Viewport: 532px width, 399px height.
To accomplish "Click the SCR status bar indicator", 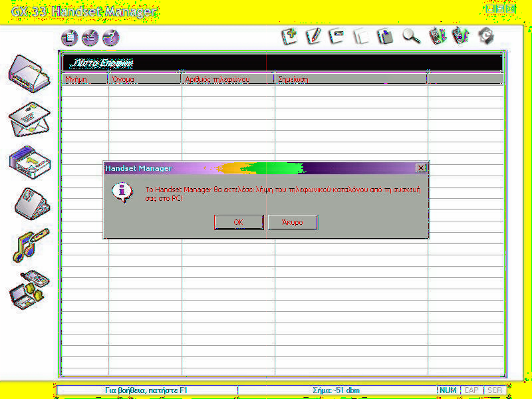I will (x=495, y=390).
